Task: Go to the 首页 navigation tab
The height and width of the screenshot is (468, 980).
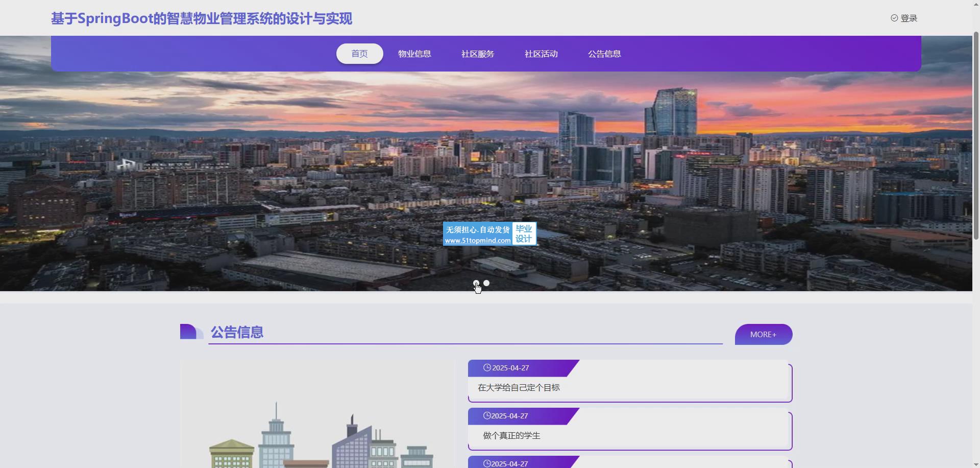Action: (x=359, y=54)
